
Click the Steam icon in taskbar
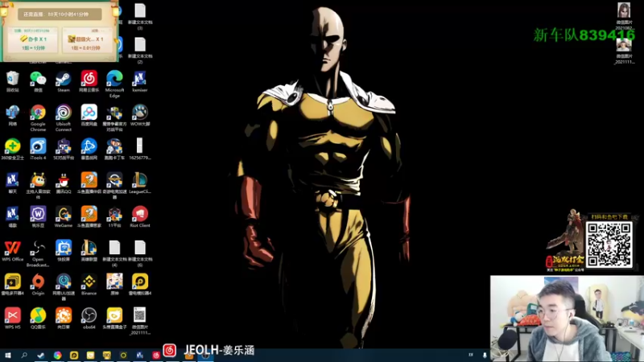pos(41,356)
